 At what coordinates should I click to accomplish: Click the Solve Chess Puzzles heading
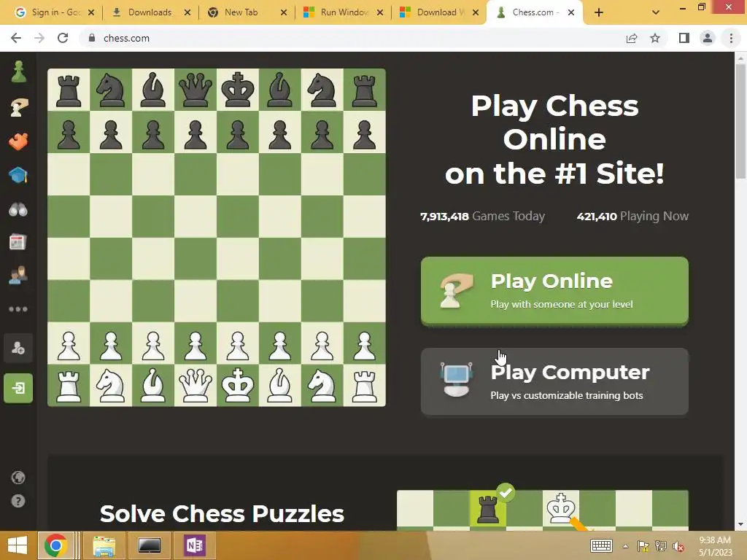click(x=222, y=514)
